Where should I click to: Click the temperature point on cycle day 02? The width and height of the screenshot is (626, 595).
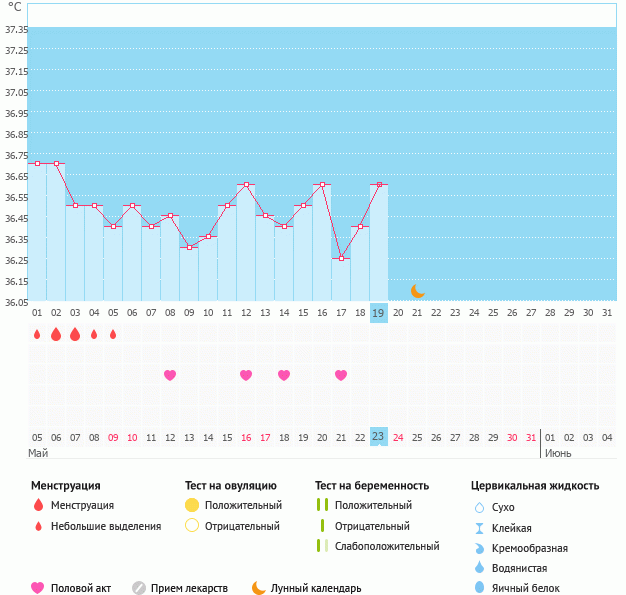(x=56, y=163)
